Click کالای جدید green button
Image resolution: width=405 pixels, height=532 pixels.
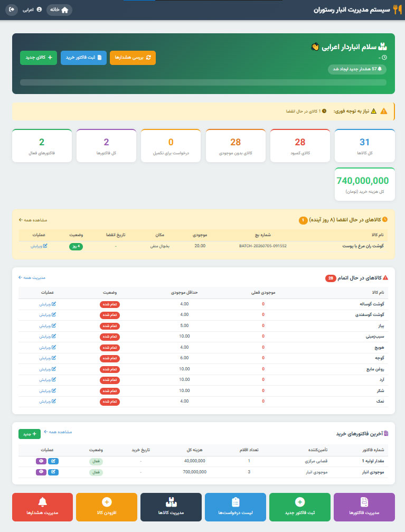point(39,58)
